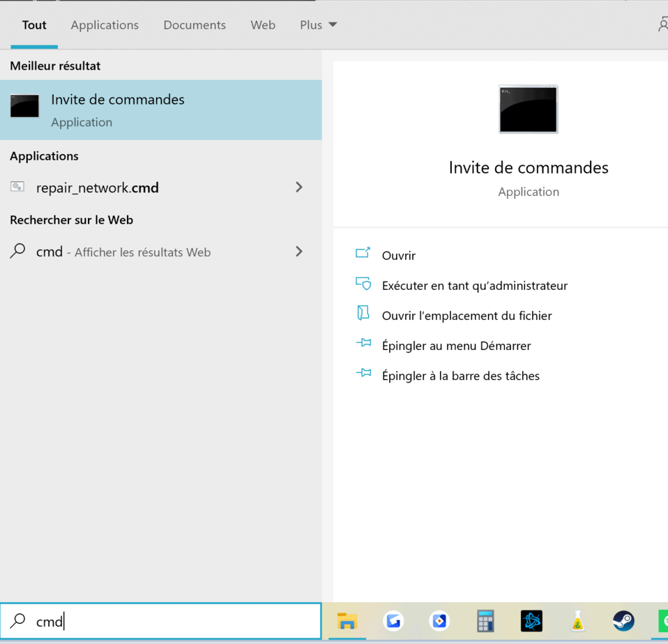Switch to the Applications tab
The image size is (668, 644).
105,25
